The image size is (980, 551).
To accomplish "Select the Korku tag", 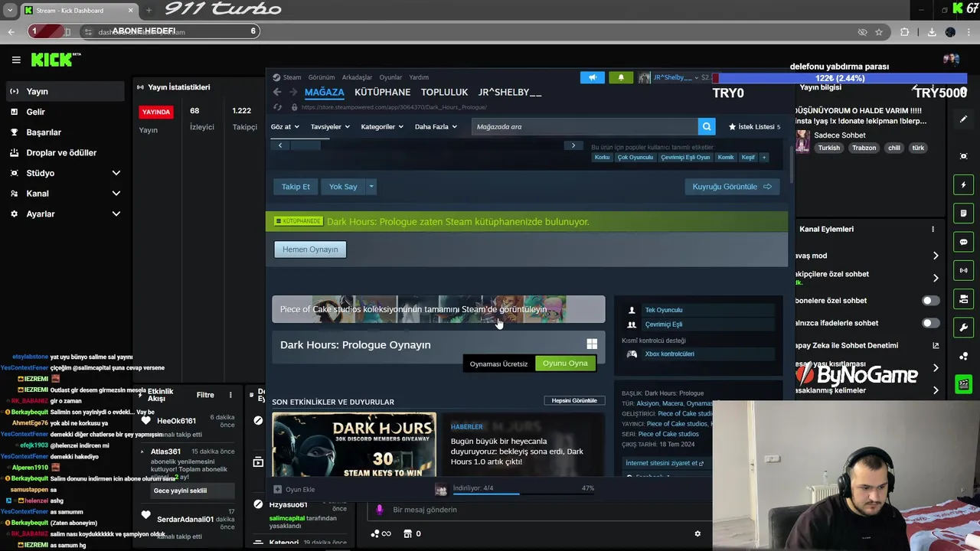I will coord(603,157).
